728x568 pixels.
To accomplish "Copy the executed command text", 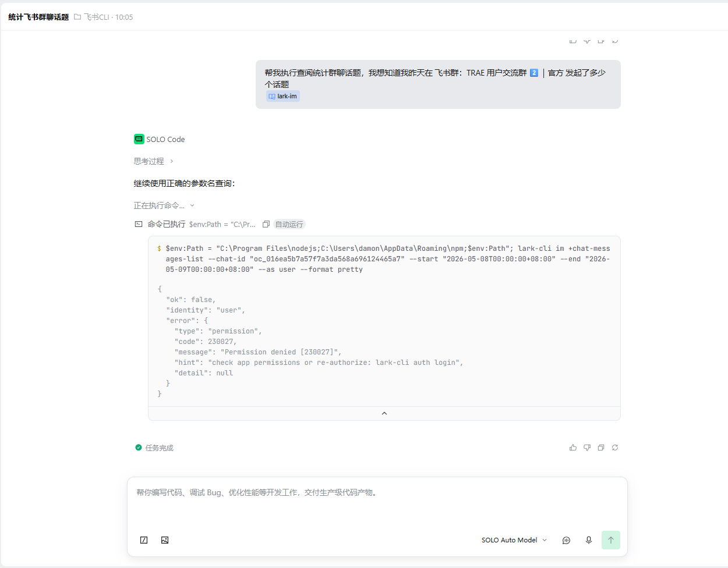I will [x=266, y=224].
